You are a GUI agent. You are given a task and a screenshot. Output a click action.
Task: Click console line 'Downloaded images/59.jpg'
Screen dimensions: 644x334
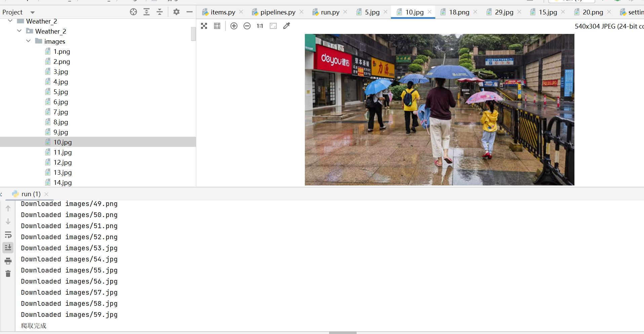pyautogui.click(x=69, y=315)
